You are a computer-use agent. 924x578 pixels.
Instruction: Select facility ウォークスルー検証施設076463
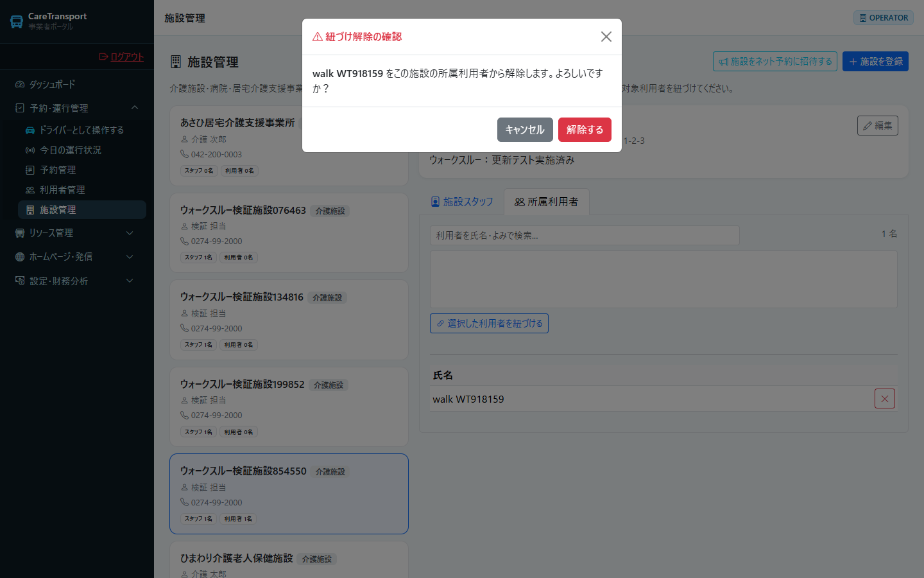[289, 233]
